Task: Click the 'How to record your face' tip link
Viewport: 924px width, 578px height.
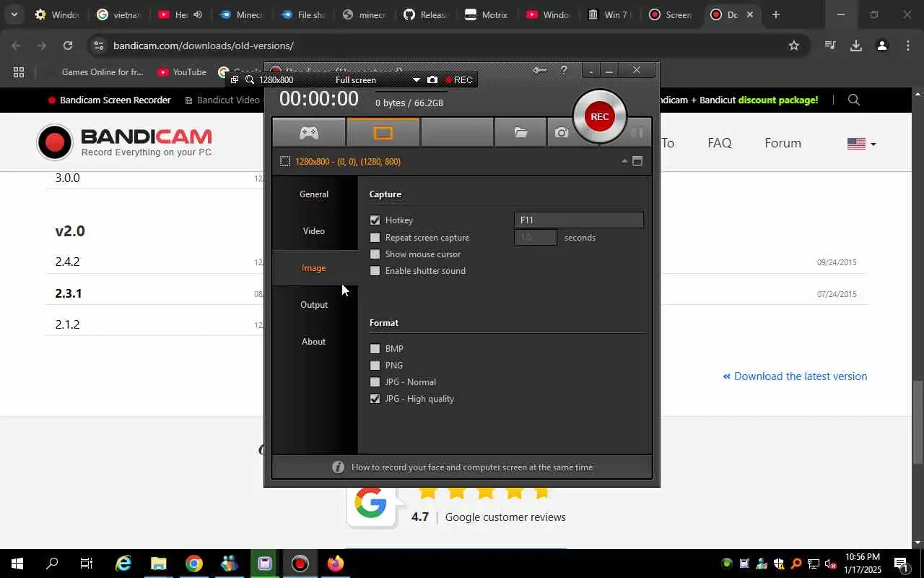Action: (472, 467)
